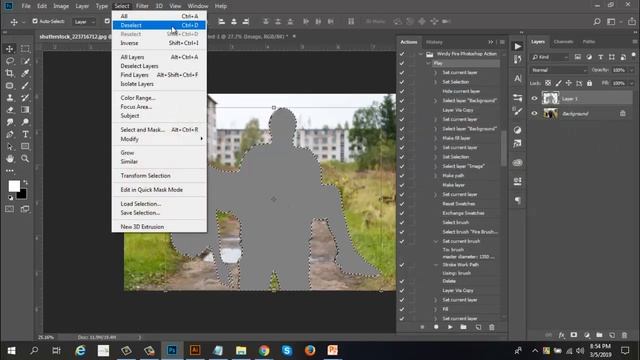Image resolution: width=640 pixels, height=360 pixels.
Task: Toggle checkmark for Make path step
Action: (402, 176)
